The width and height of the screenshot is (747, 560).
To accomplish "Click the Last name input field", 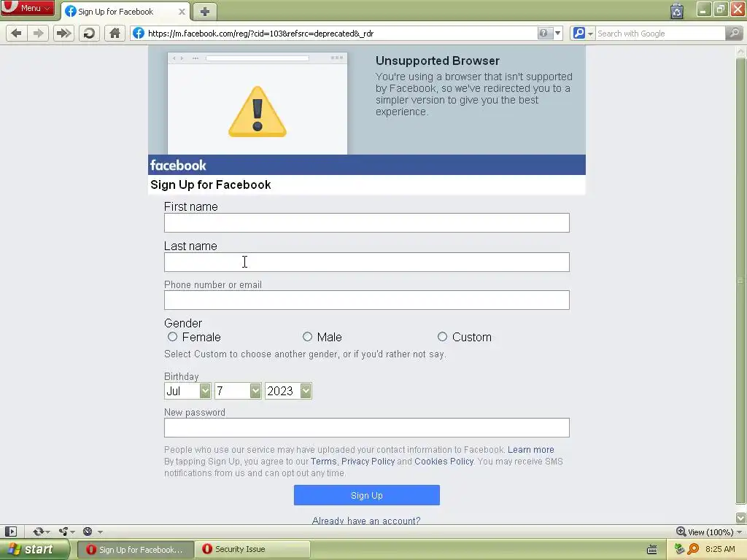I will (x=366, y=262).
